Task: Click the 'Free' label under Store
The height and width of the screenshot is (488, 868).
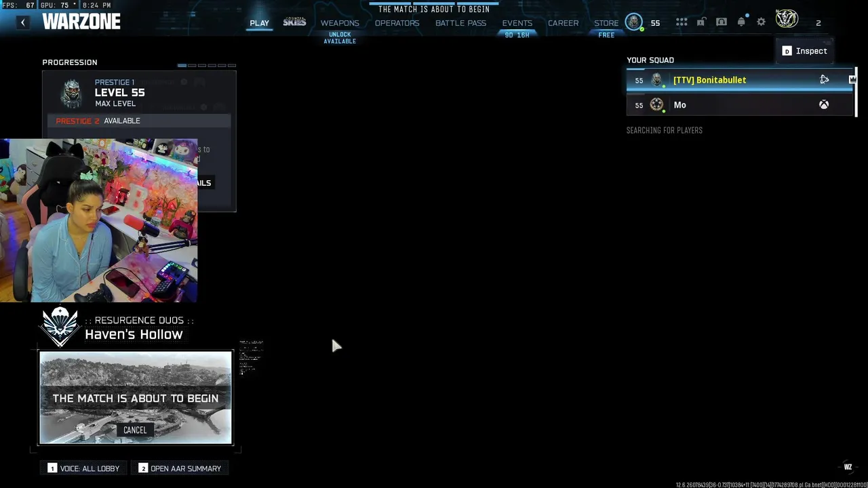Action: tap(606, 35)
